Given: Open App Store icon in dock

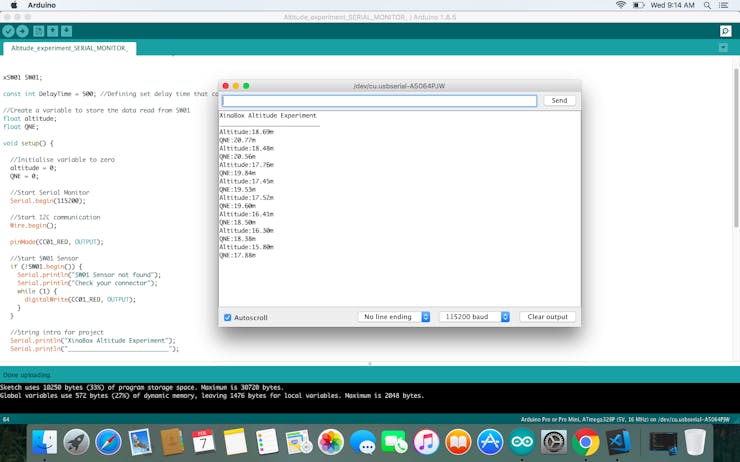Looking at the screenshot, I should pyautogui.click(x=490, y=442).
